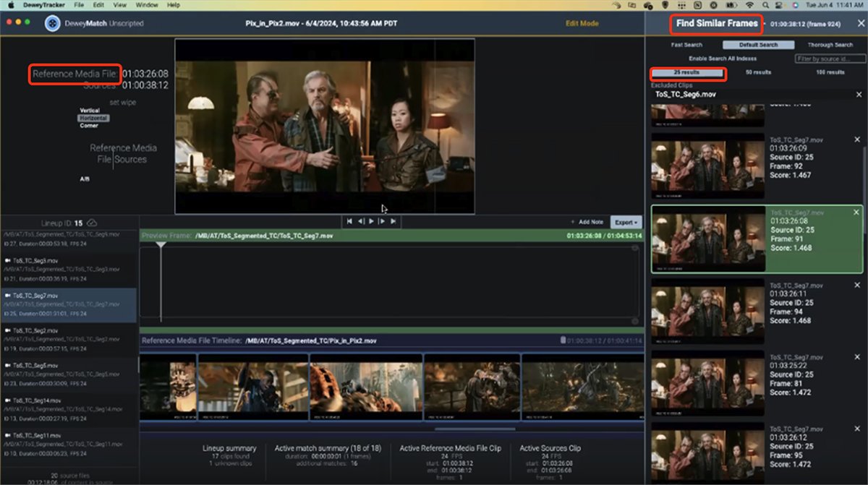Open the Frame 95 similar-frame thumbnail
The width and height of the screenshot is (868, 485).
(x=708, y=454)
